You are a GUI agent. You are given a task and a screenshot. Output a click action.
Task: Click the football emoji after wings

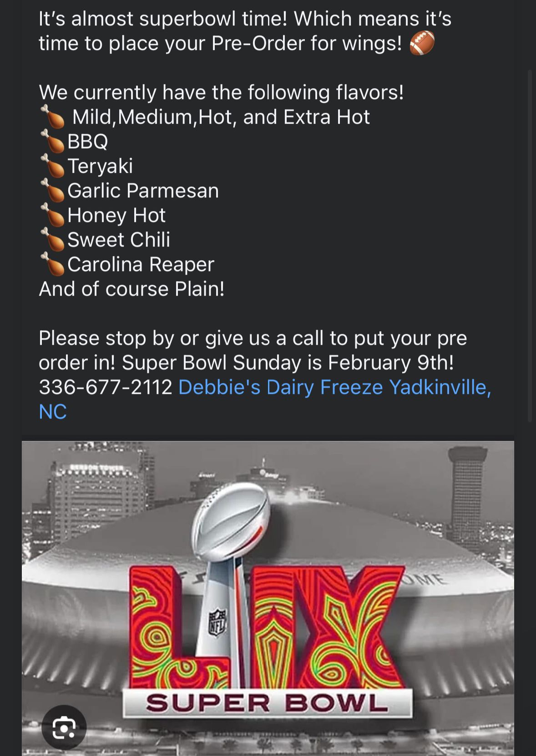[422, 43]
